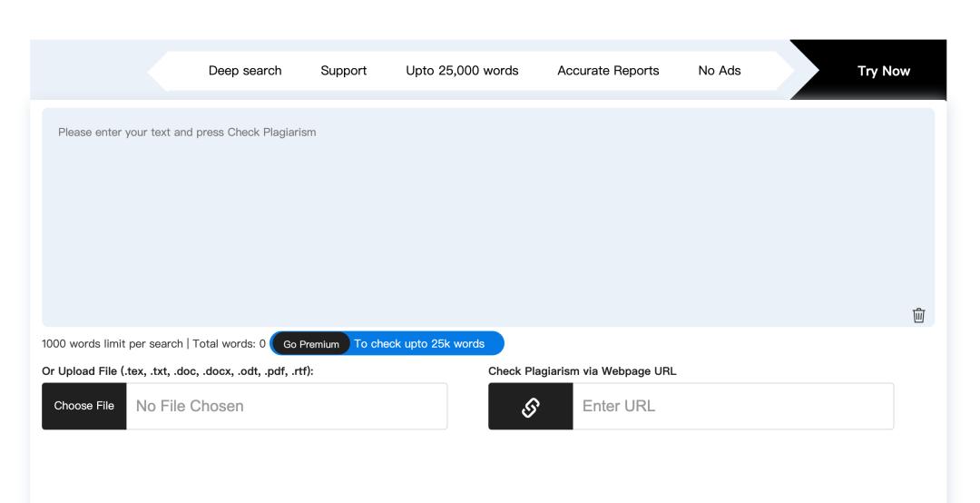Viewport: 980px width, 503px height.
Task: Click "Check Plagiarism via Webpage URL" heading
Action: tap(583, 370)
